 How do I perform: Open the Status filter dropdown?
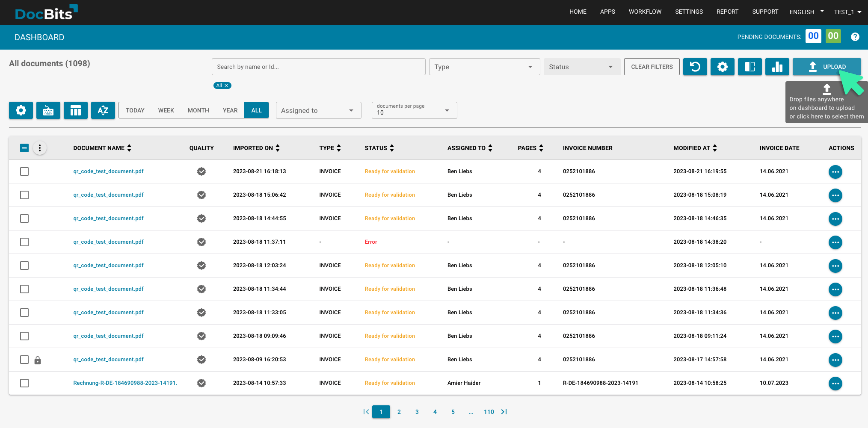(x=582, y=67)
